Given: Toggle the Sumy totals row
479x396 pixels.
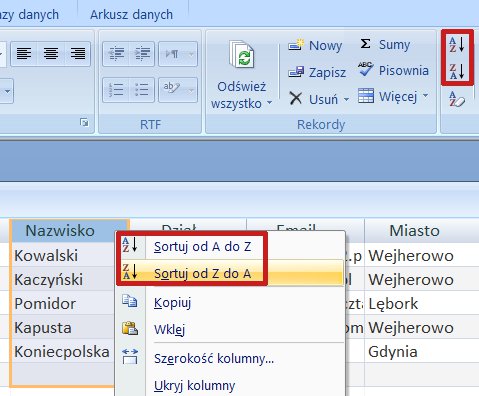Looking at the screenshot, I should click(x=385, y=44).
